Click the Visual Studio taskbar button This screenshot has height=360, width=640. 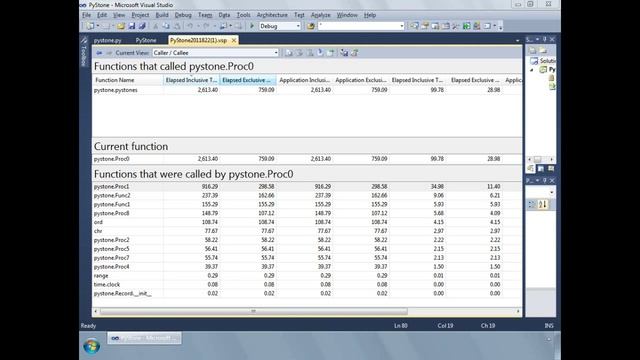[144, 338]
